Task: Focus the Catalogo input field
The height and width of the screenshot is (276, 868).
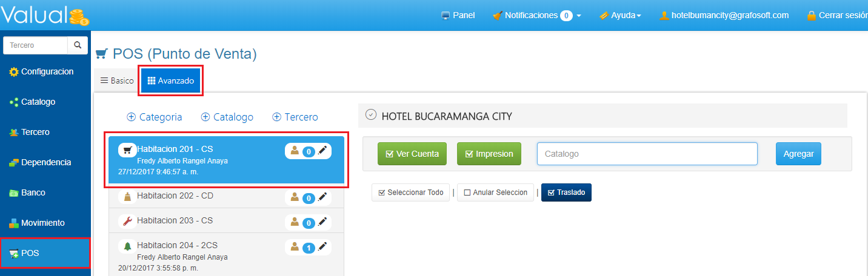Action: click(x=647, y=154)
